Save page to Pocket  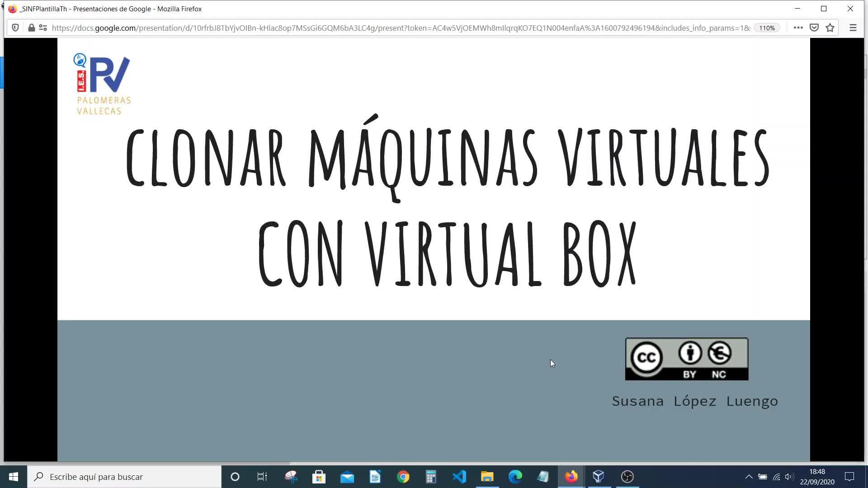pos(814,28)
